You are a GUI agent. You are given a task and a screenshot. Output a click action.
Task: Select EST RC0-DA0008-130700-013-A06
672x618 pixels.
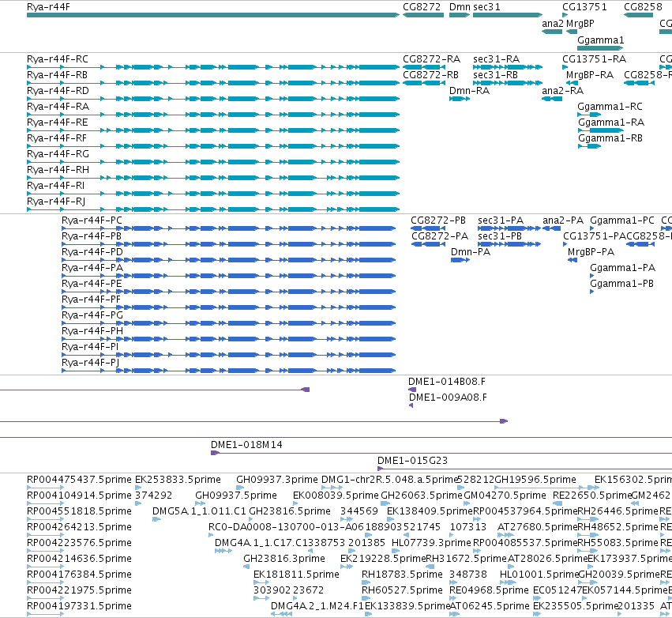click(x=210, y=535)
